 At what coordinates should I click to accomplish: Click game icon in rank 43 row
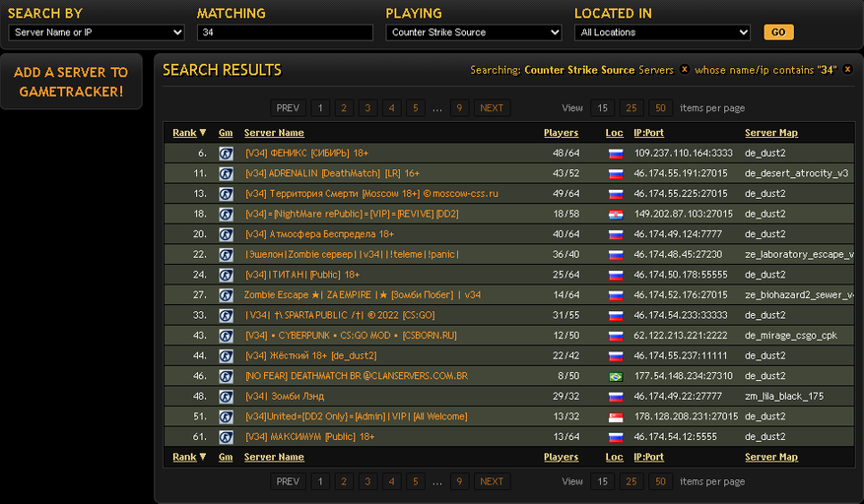click(x=226, y=336)
